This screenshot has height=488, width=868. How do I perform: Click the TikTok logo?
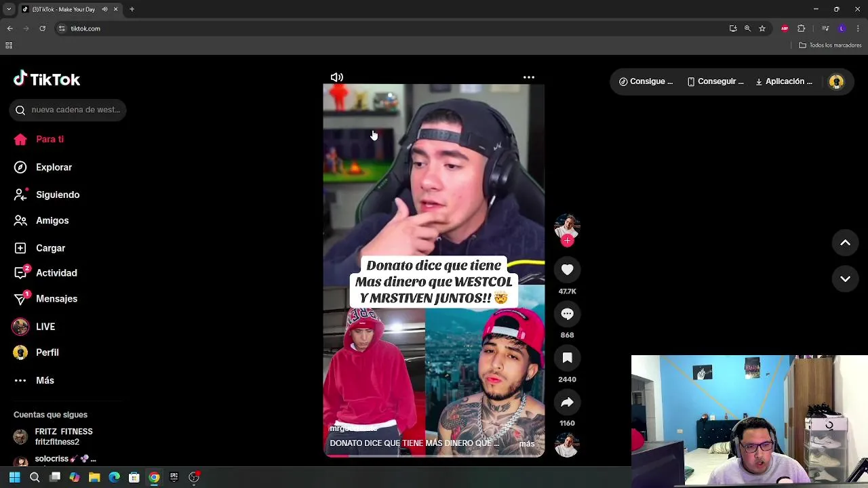coord(47,79)
